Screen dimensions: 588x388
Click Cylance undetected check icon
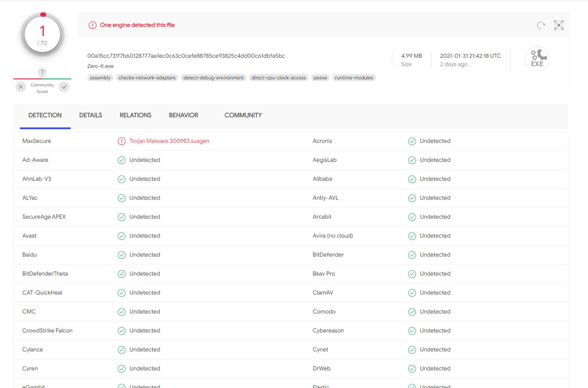click(122, 350)
